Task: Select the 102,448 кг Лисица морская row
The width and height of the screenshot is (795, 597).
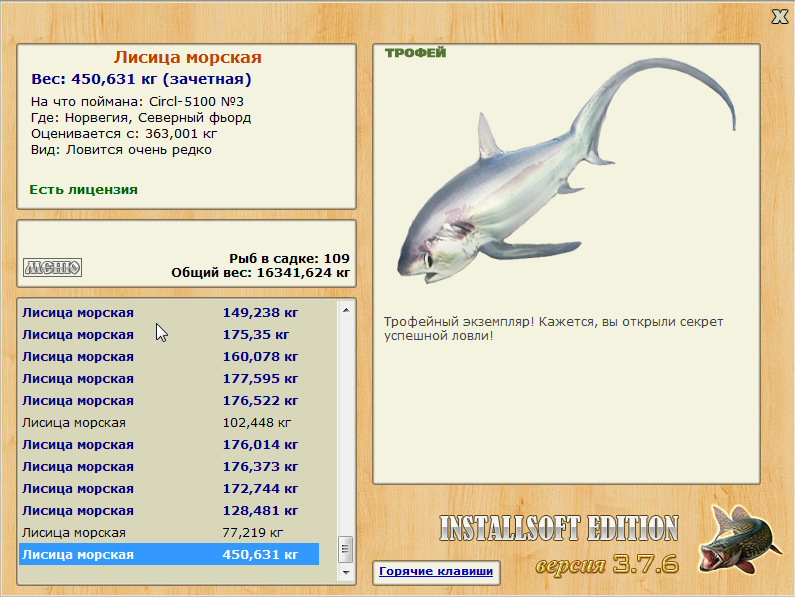Action: (x=169, y=423)
